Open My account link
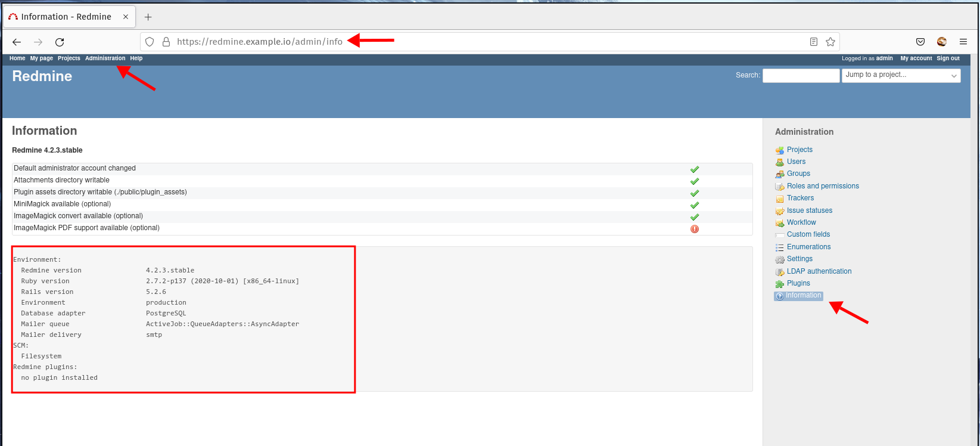The height and width of the screenshot is (446, 980). [916, 58]
